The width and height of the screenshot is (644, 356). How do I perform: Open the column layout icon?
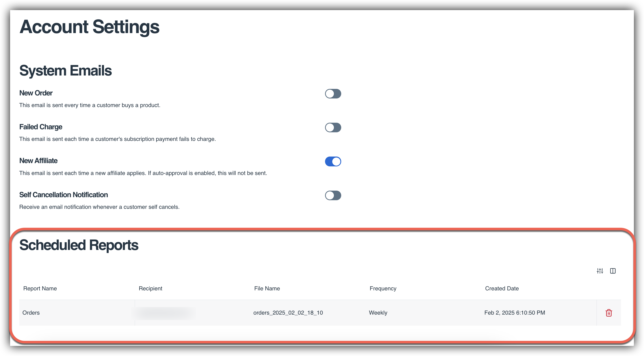click(x=613, y=271)
